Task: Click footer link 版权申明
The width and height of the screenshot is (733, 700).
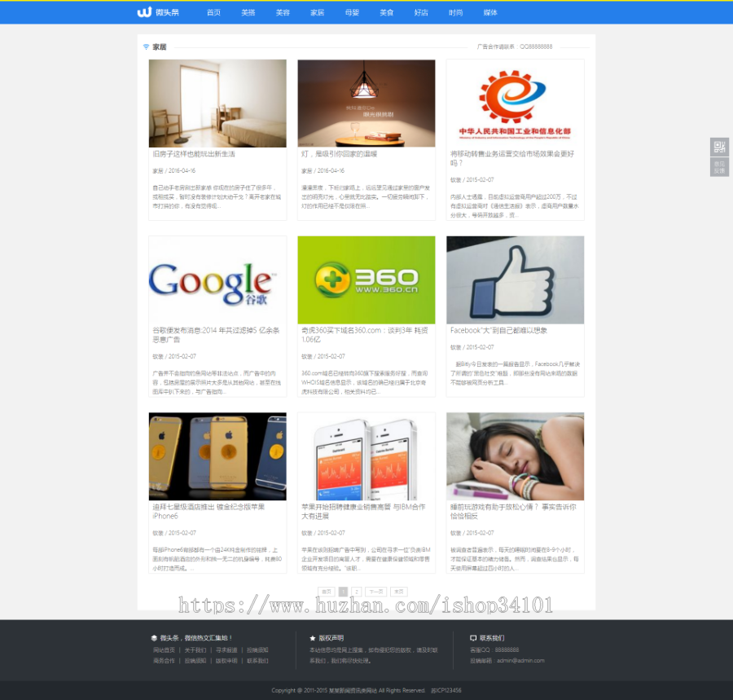Action: tap(226, 661)
